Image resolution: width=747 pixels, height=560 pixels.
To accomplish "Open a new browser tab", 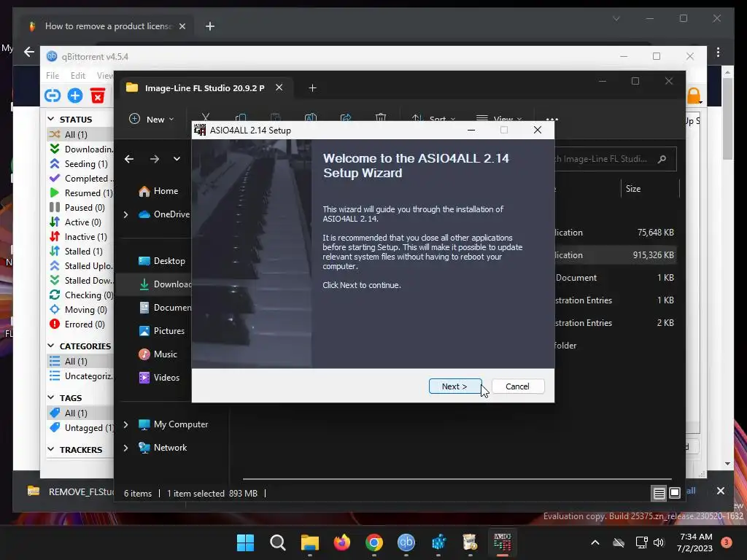I will [x=210, y=26].
